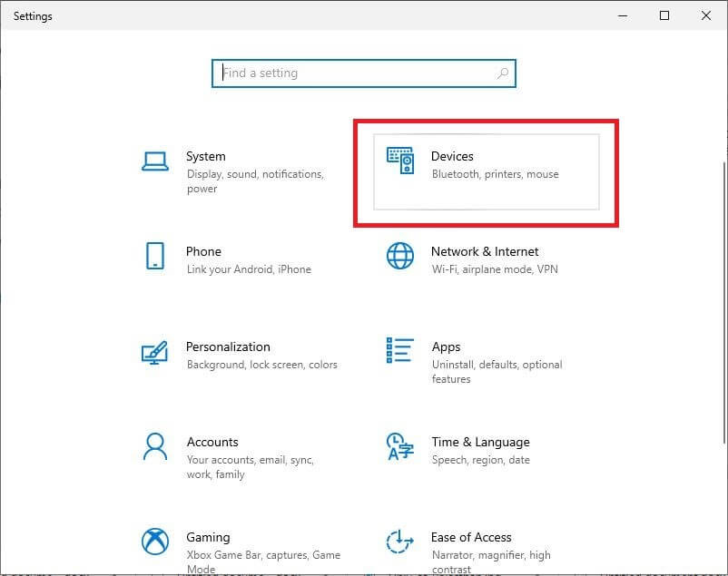728x576 pixels.
Task: Open System settings title
Action: point(206,156)
